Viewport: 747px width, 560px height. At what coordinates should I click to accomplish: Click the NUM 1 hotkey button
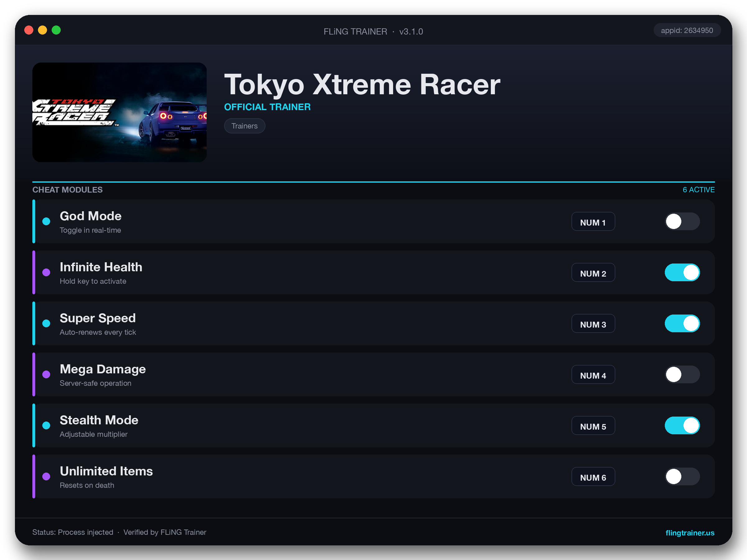(593, 222)
